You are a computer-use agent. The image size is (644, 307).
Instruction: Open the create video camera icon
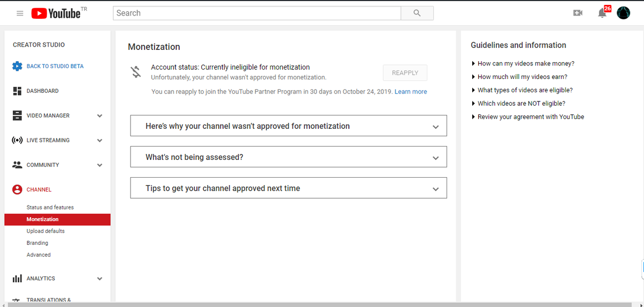(578, 13)
